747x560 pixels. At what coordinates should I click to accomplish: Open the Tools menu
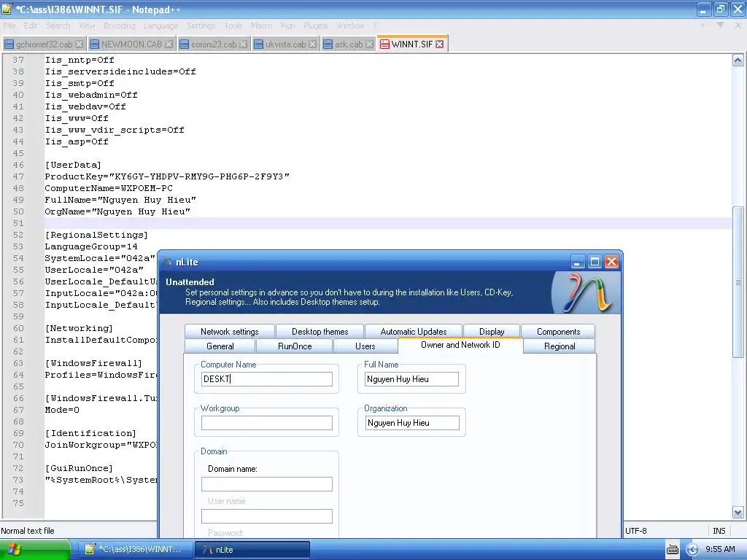click(x=233, y=26)
